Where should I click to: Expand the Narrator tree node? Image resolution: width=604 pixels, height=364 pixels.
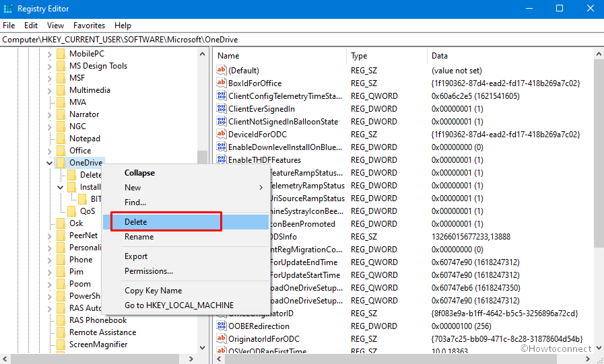pos(49,114)
